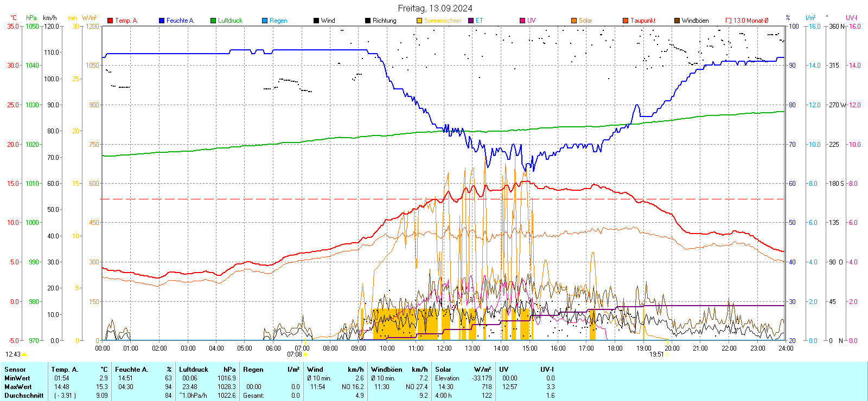Click the Windböen column header in table
868x401 pixels.
(x=386, y=370)
